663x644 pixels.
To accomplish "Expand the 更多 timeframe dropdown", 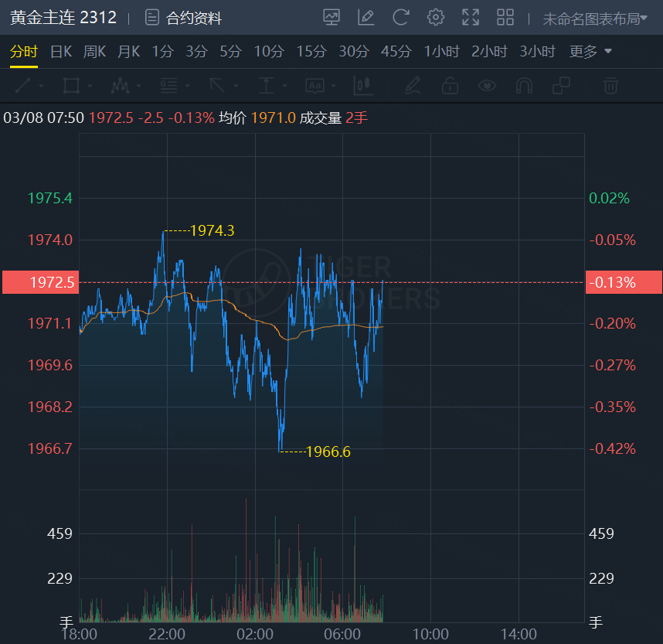I will (590, 52).
